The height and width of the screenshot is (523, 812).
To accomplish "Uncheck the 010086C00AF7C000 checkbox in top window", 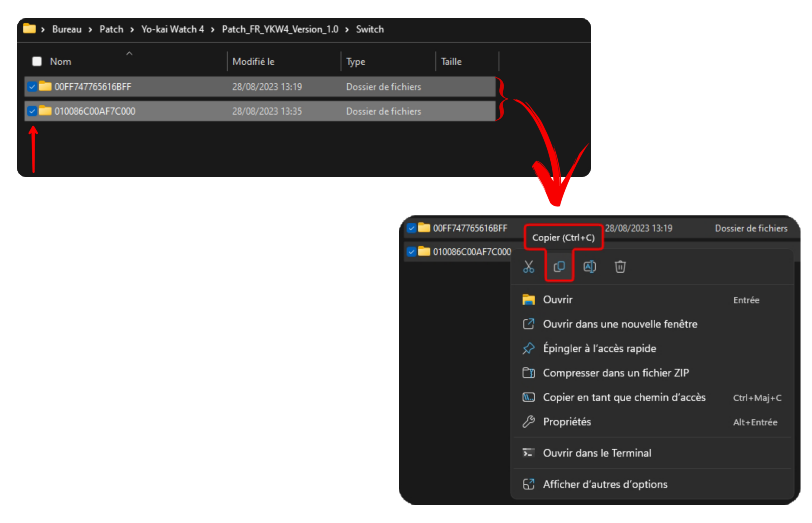I will click(32, 111).
